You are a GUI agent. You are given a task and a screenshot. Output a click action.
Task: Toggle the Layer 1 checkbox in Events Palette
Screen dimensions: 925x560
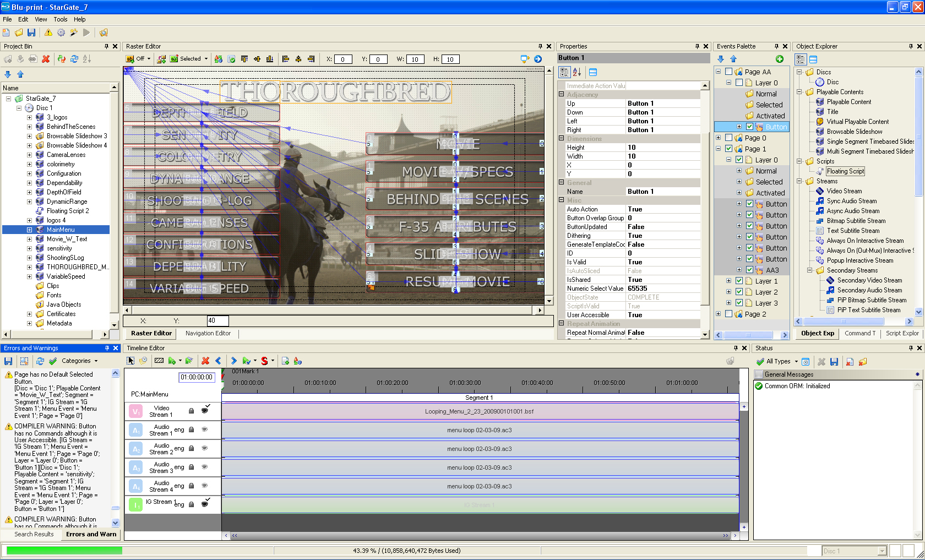pos(739,281)
